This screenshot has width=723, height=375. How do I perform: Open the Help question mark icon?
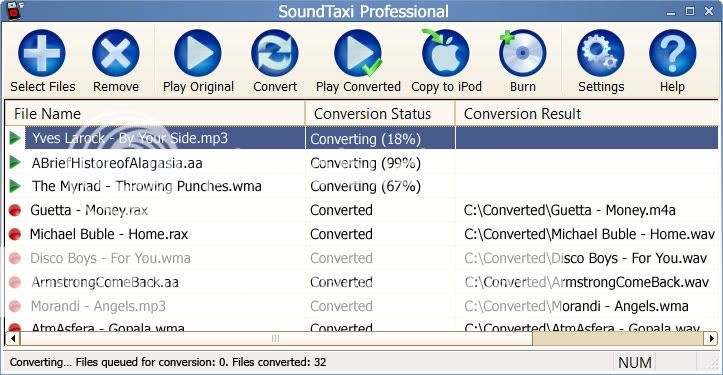pos(672,54)
